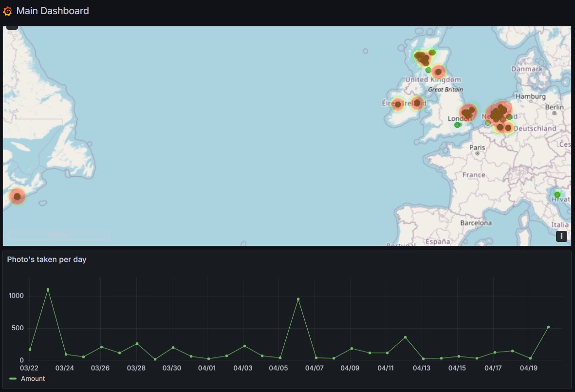Click the 04/13 x-axis label
This screenshot has height=392, width=575.
pyautogui.click(x=421, y=368)
